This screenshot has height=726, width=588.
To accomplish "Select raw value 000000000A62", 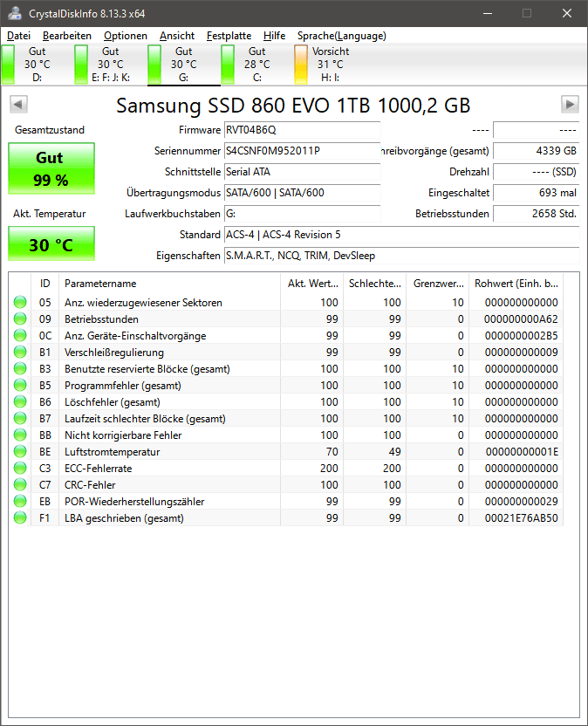I will point(522,319).
